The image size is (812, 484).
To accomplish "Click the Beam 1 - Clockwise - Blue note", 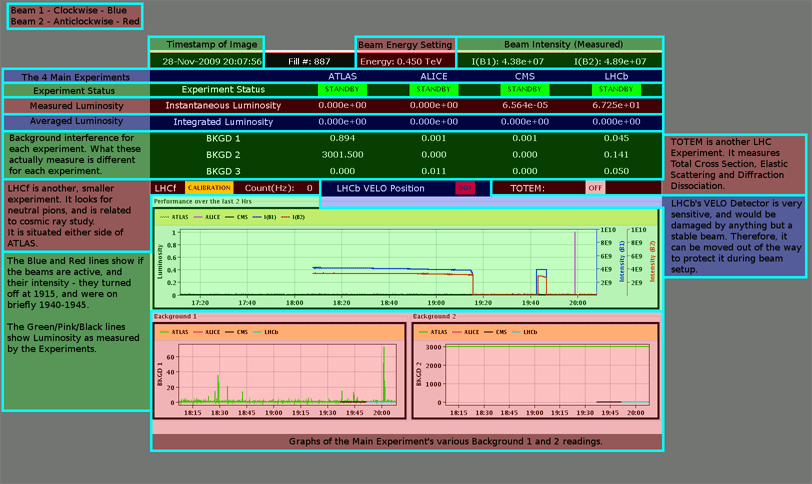I will point(68,10).
